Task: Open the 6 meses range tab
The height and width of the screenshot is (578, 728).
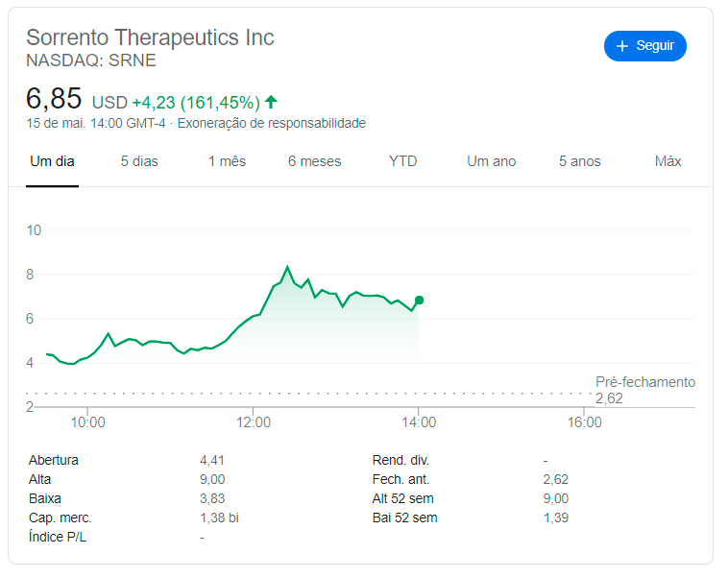Action: coord(314,161)
